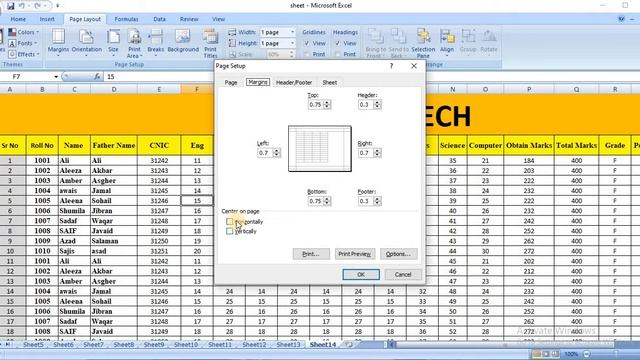The image size is (640, 360).
Task: Open the Breaks ribbon menu
Action: [x=156, y=42]
